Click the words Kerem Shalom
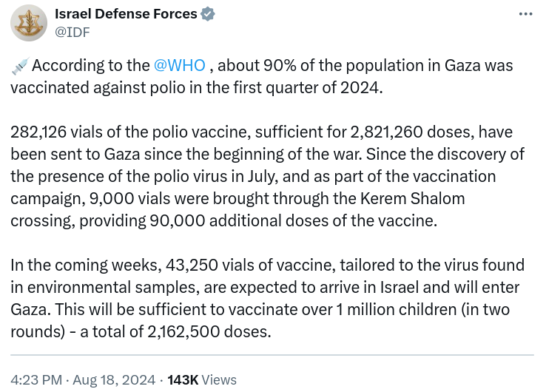The width and height of the screenshot is (546, 392). coord(412,198)
